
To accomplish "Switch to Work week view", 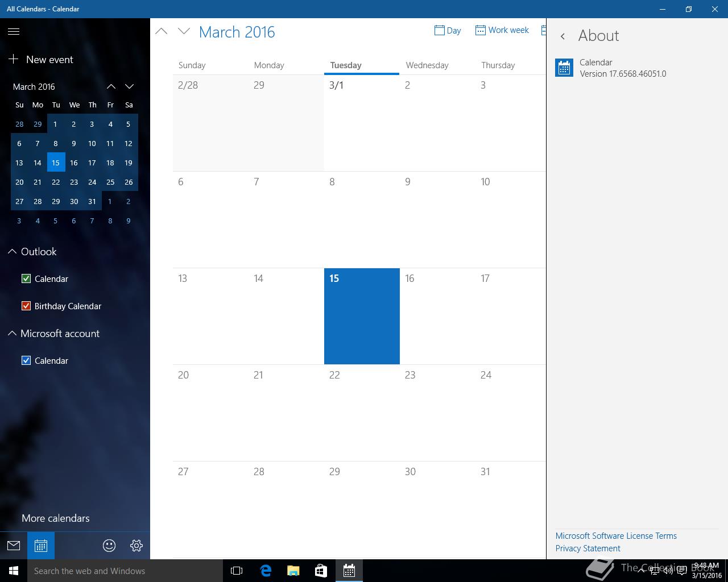I will (502, 30).
